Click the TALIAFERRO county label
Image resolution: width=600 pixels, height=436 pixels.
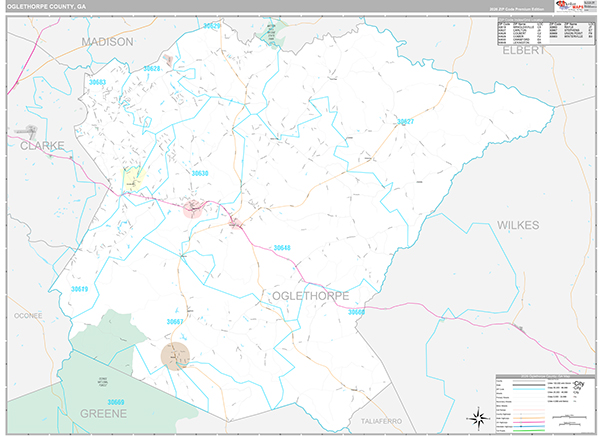point(382,421)
